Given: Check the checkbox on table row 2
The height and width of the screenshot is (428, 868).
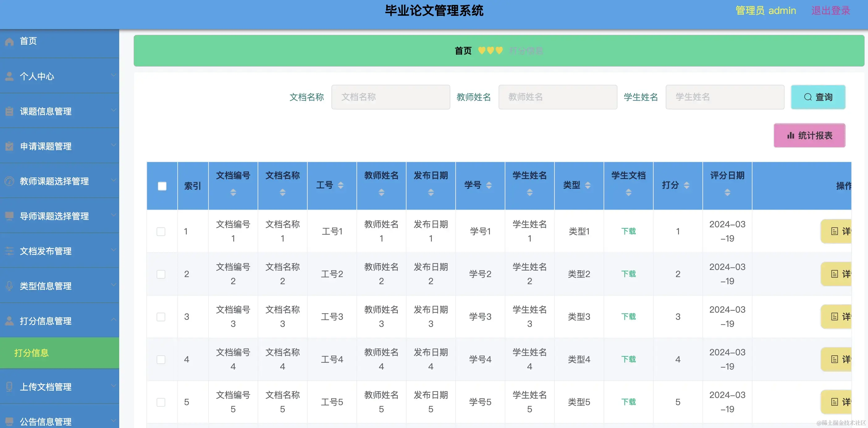Looking at the screenshot, I should tap(162, 274).
